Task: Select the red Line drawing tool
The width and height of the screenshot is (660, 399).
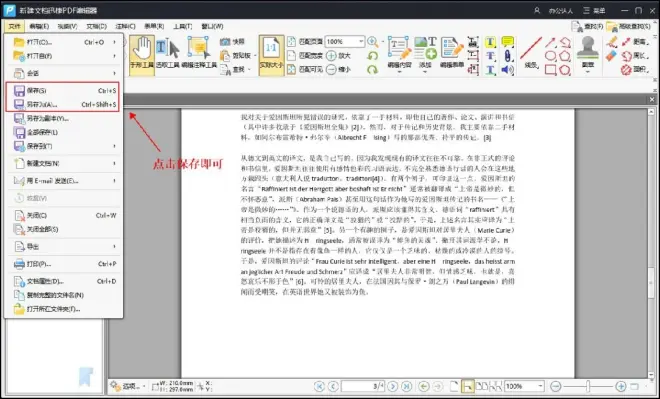Action: coord(531,52)
